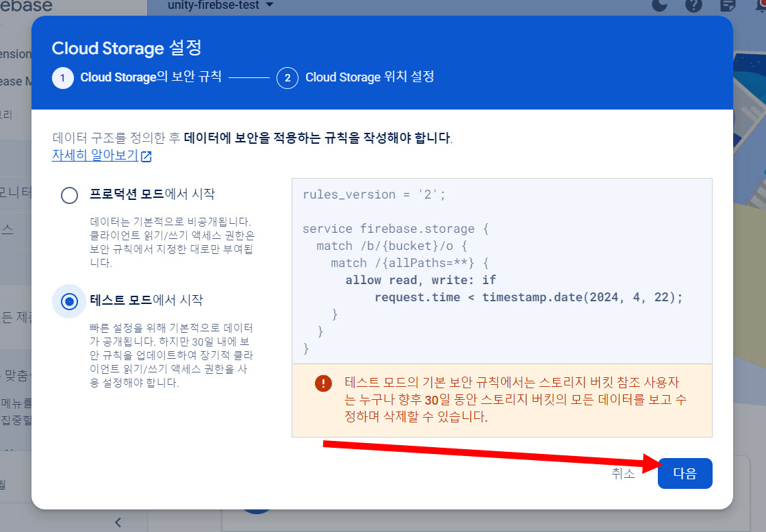
Task: Open the help question mark icon
Action: (693, 5)
